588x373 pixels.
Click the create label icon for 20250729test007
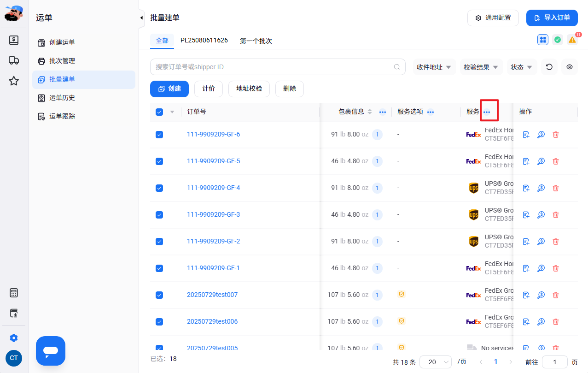coord(526,295)
